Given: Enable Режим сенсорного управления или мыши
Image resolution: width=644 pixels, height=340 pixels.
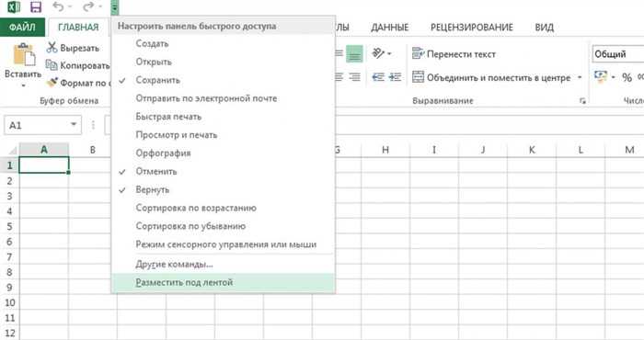Looking at the screenshot, I should click(x=224, y=244).
